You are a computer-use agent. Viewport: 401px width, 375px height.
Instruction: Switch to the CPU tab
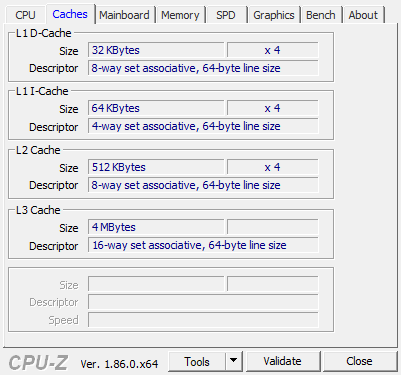click(x=25, y=15)
